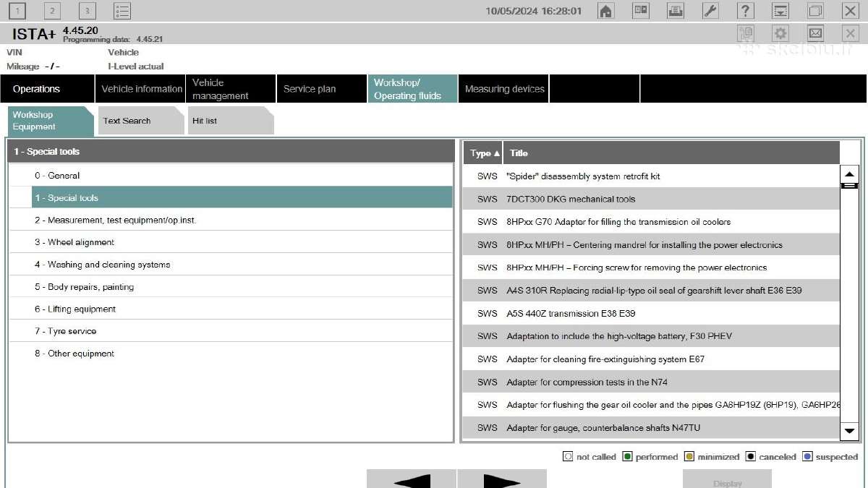Screen dimensions: 868x488
Task: Click the minimize-to-tray icon beside help
Action: (780, 10)
